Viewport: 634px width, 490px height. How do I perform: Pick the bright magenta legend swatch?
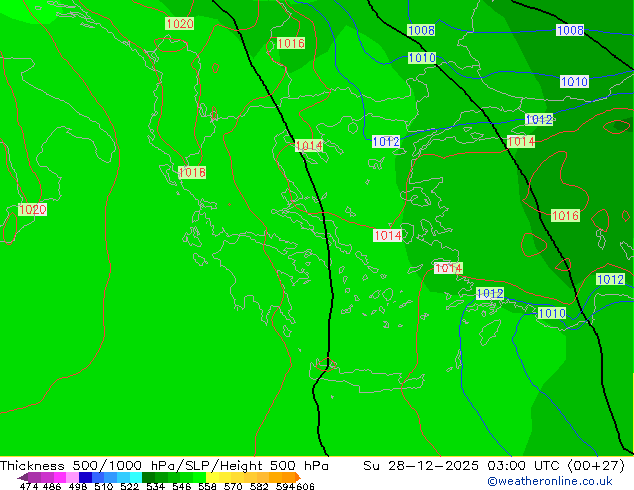coord(60,477)
